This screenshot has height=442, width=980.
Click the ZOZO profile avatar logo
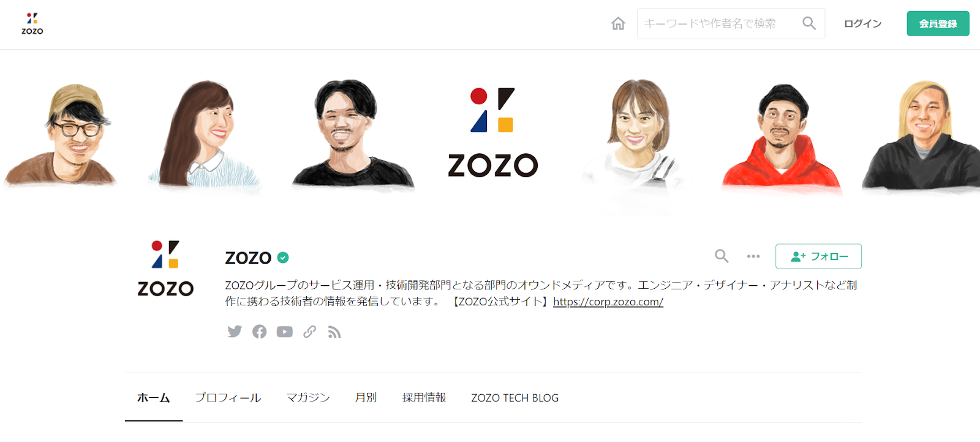[165, 268]
